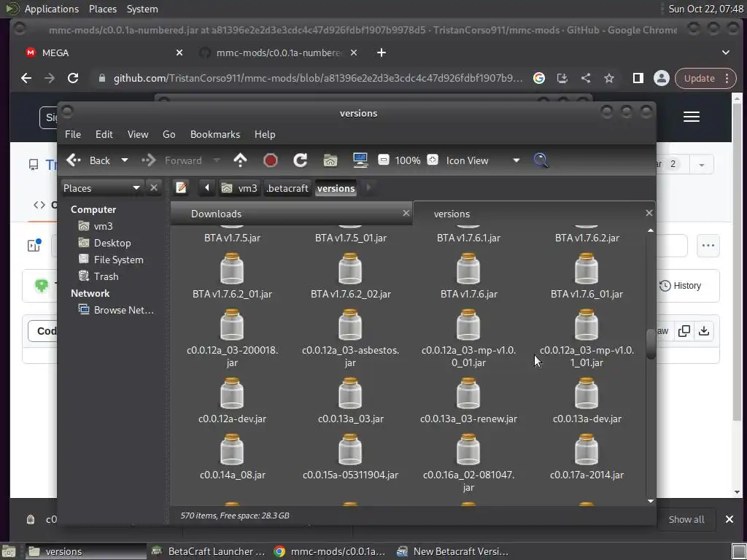Click the file list vertical scrollbar handle
Screen dimensions: 747x560
(x=651, y=345)
